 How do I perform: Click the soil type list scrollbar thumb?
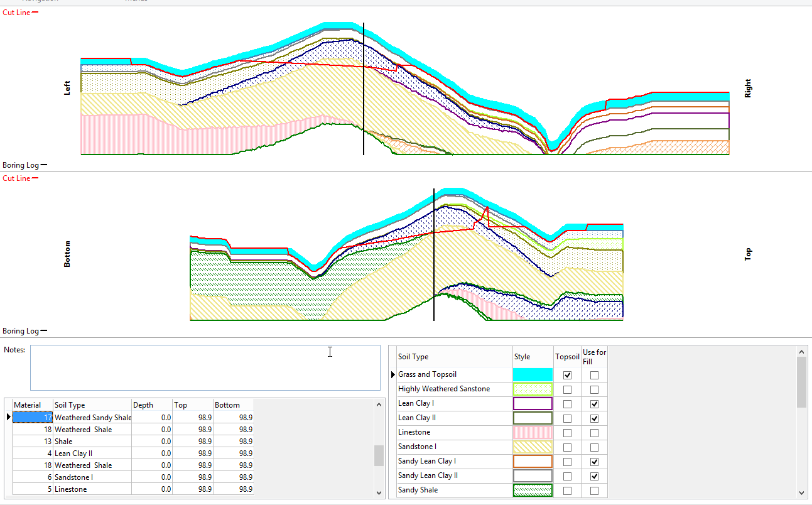click(x=801, y=382)
